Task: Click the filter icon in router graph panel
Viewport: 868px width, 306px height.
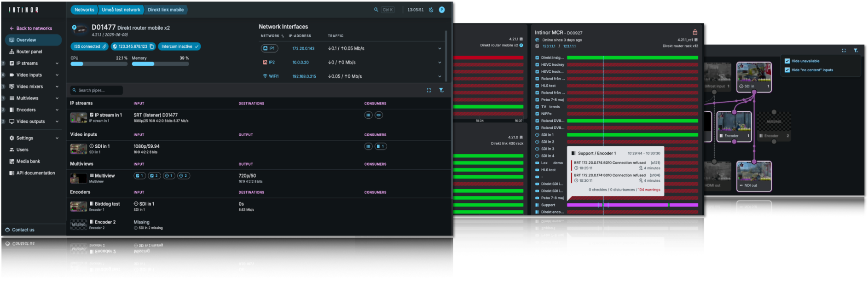Action: click(x=856, y=51)
